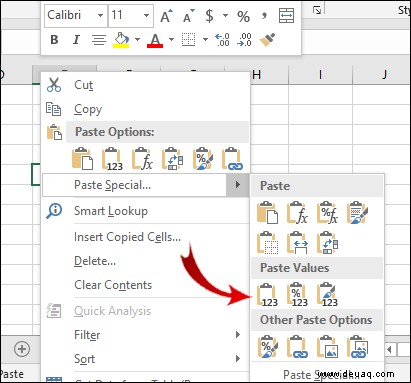The image size is (411, 383).
Task: Click Formulas fx icon under Paste Options
Action: click(142, 159)
